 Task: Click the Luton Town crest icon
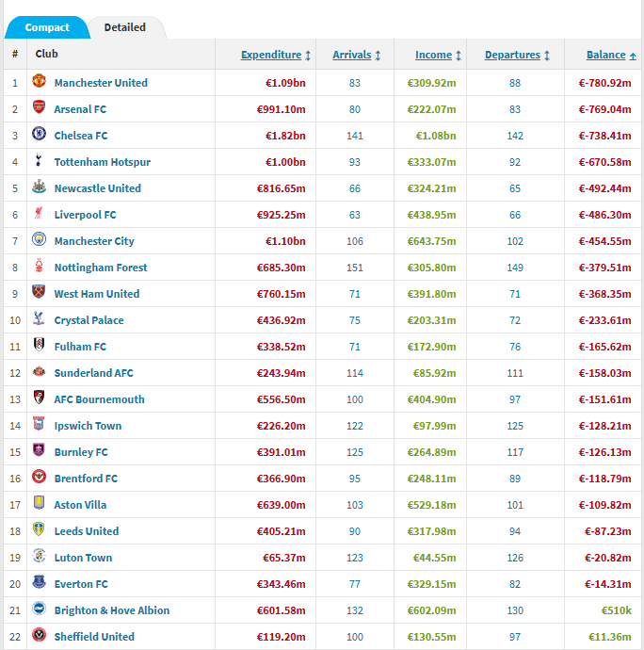(x=39, y=556)
